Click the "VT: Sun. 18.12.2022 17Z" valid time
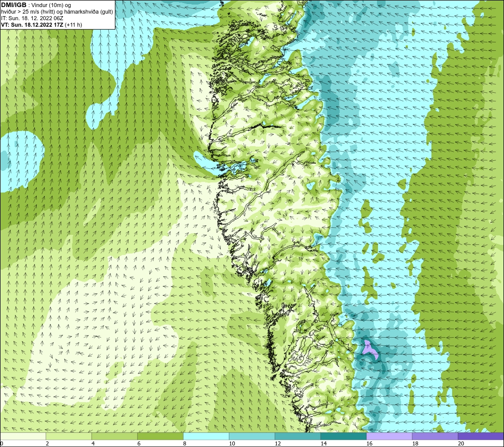 32,25
